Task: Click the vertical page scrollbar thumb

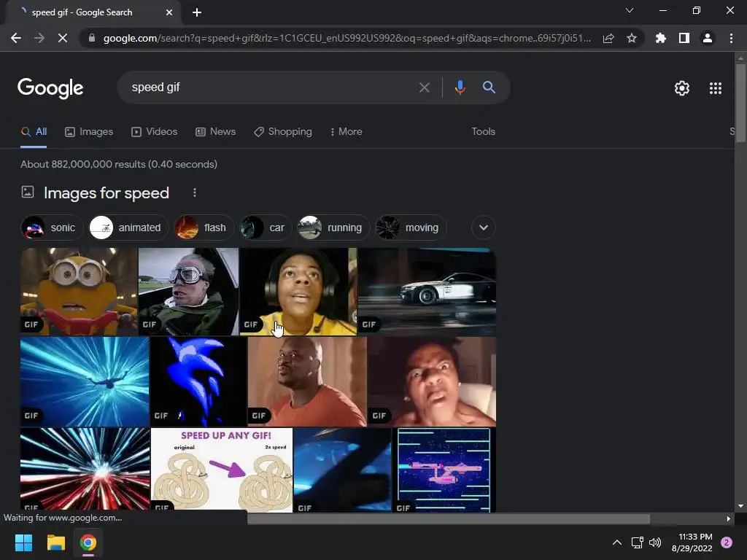Action: 740,102
